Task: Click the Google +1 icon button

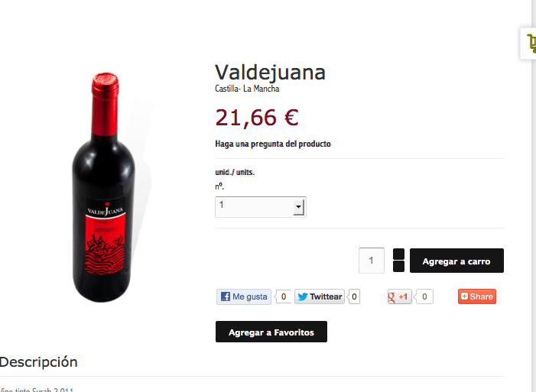Action: pyautogui.click(x=399, y=296)
